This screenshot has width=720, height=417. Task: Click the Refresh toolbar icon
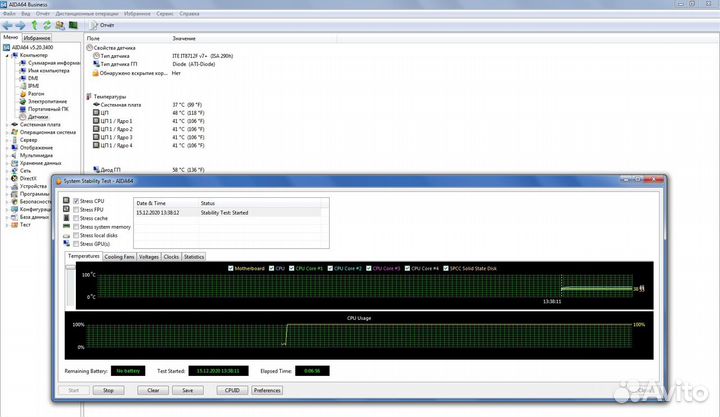coord(46,26)
